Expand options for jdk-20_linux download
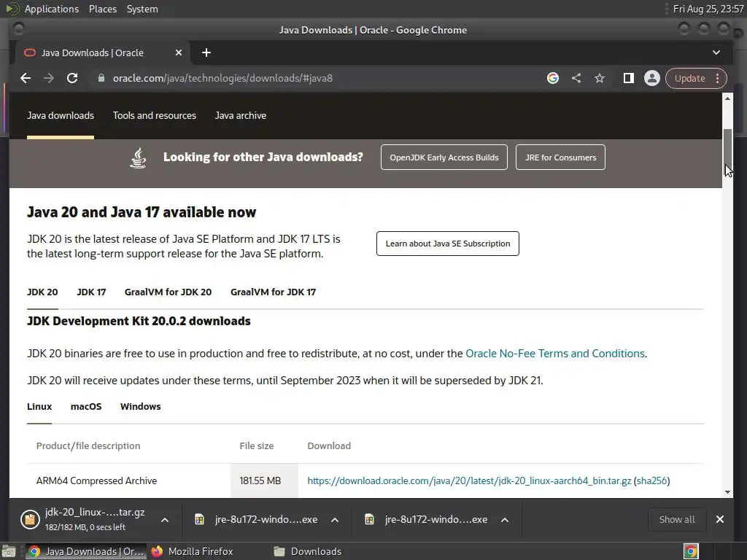The width and height of the screenshot is (747, 560). coord(165,520)
